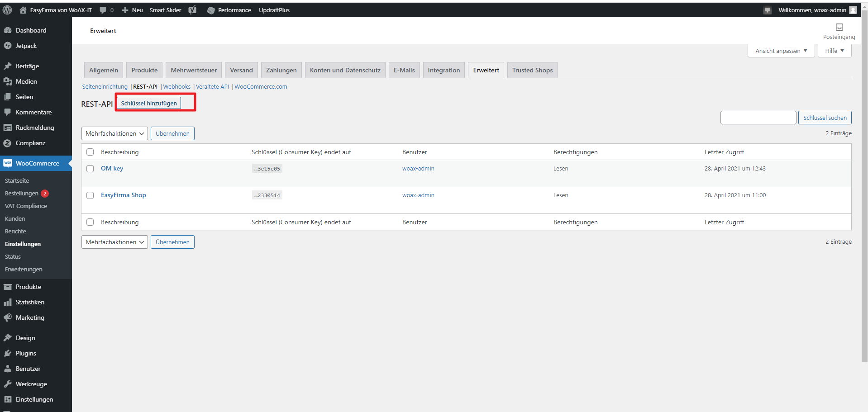The width and height of the screenshot is (868, 412).
Task: Check the EasyFirma Shop row checkbox
Action: 90,195
